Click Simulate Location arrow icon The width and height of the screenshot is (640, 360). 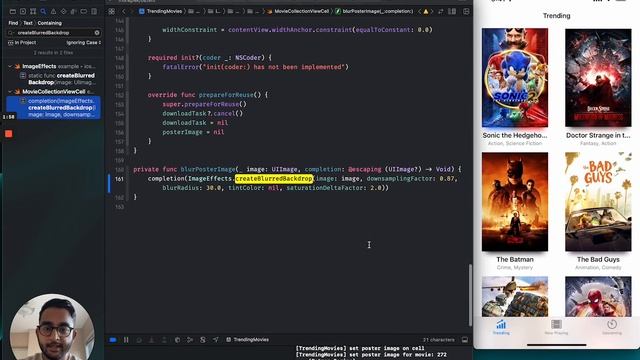[x=216, y=340]
